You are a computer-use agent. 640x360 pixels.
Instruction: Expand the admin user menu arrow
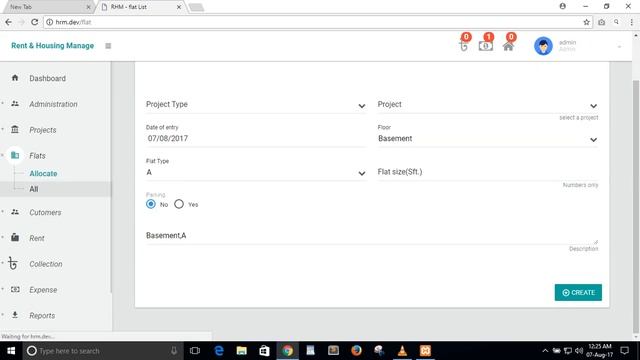[619, 47]
